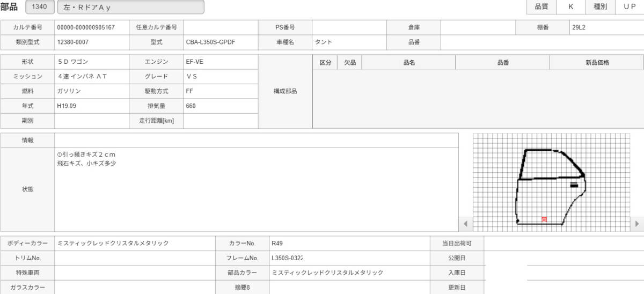Select model year H19.09
Image resolution: width=644 pixels, height=294 pixels.
point(67,106)
